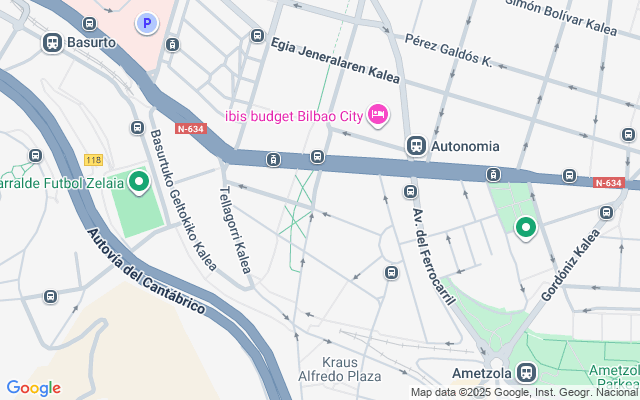Select the Ametzola station icon
The width and height of the screenshot is (640, 400).
point(526,373)
